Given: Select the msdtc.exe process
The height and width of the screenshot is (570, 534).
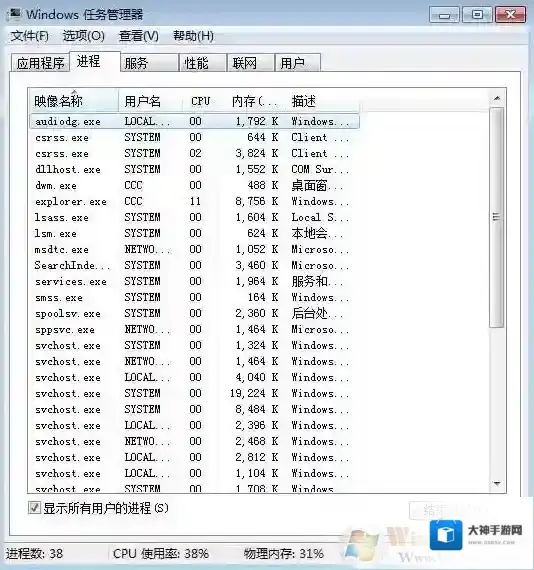Looking at the screenshot, I should pos(194,249).
